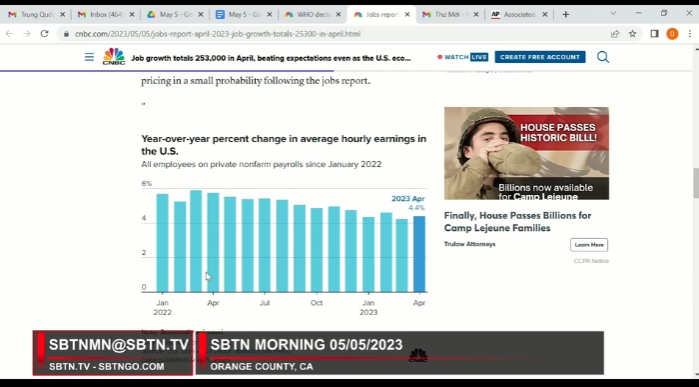Click the Camp Lejeune ad image
The image size is (699, 387).
[526, 153]
